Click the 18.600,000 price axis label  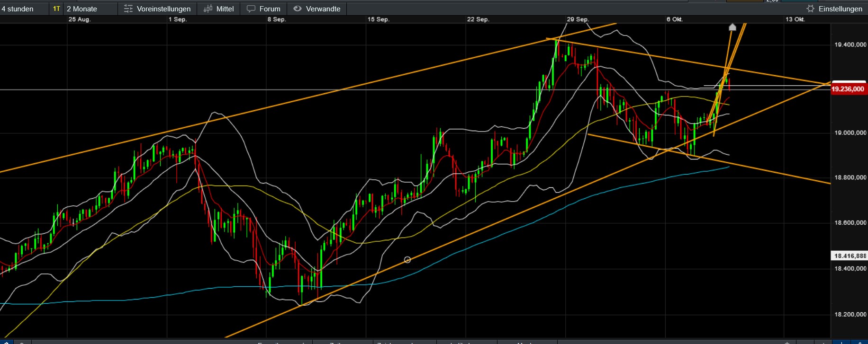(850, 223)
